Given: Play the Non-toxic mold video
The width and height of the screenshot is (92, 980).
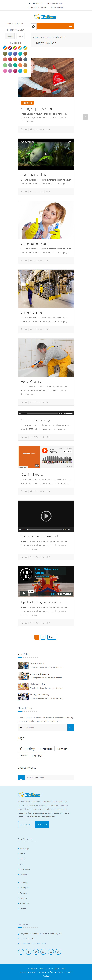Looking at the screenshot, I should coord(46,516).
